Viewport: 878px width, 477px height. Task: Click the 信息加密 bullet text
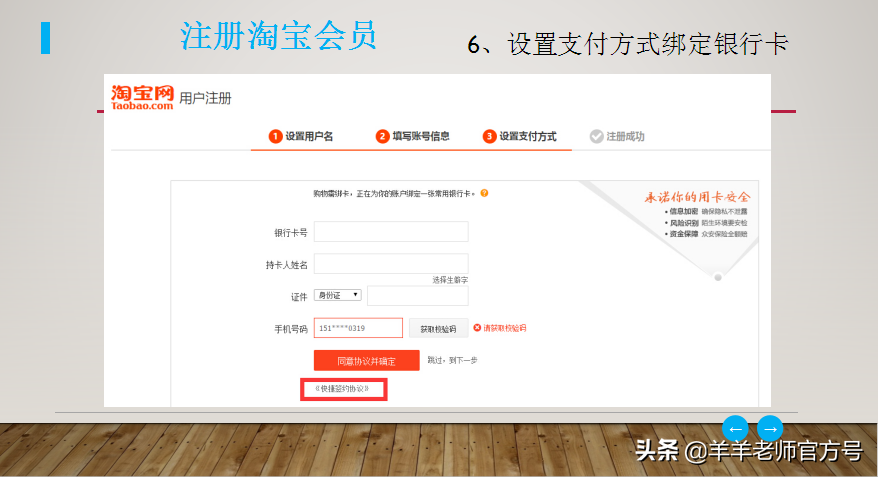click(684, 212)
